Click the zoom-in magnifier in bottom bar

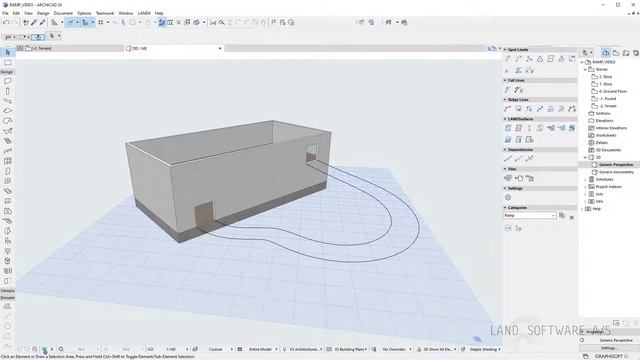35,349
